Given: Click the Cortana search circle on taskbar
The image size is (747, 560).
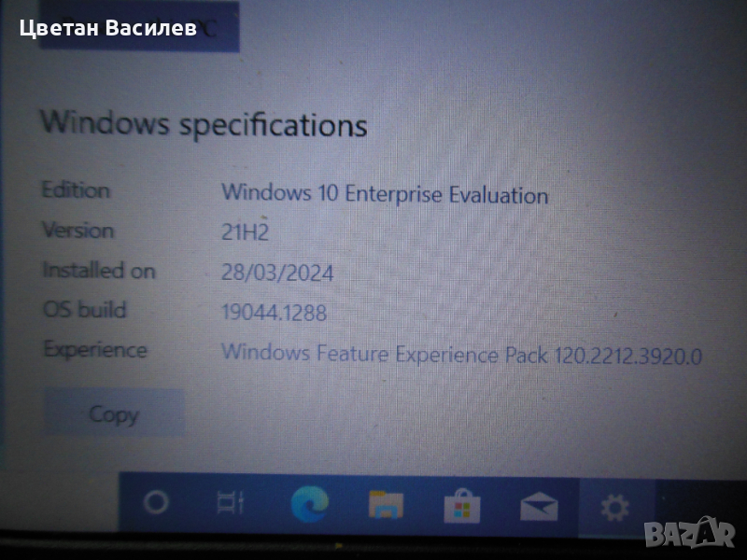Looking at the screenshot, I should 156,502.
